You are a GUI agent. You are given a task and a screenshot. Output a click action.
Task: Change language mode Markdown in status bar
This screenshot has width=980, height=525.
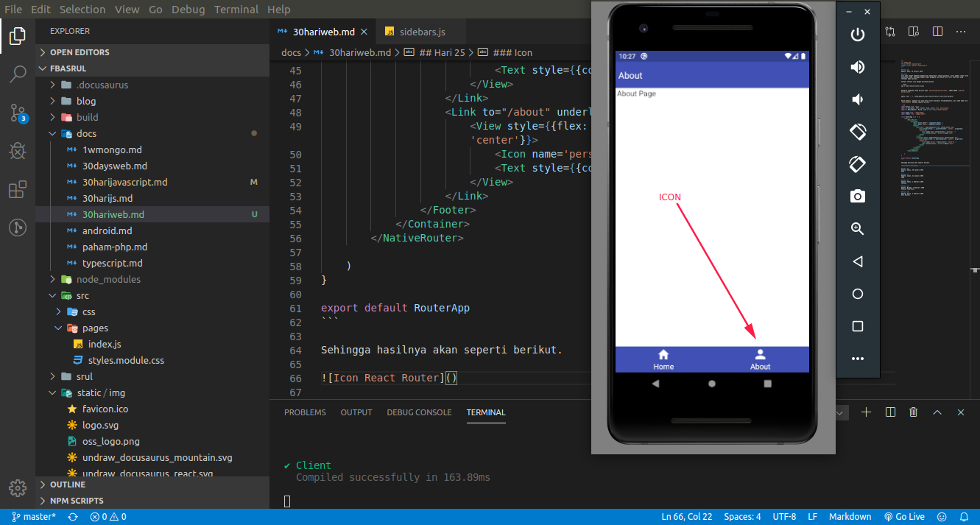(850, 517)
